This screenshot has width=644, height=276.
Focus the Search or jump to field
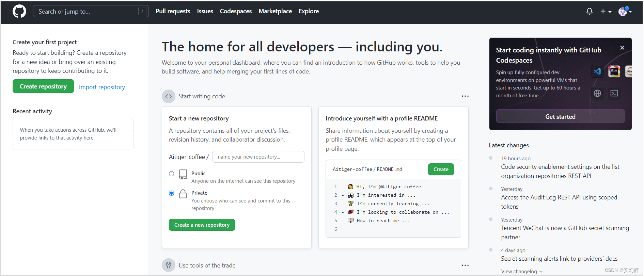point(91,11)
